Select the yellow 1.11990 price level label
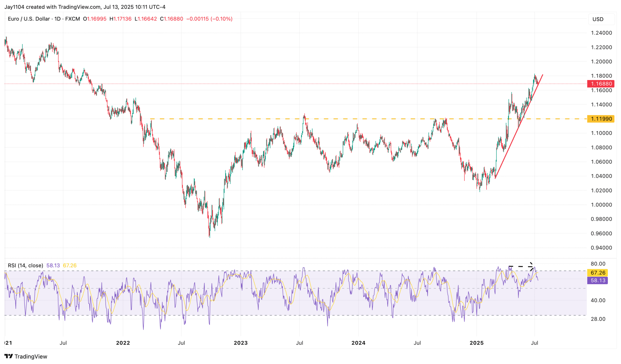The width and height of the screenshot is (621, 364). 601,119
